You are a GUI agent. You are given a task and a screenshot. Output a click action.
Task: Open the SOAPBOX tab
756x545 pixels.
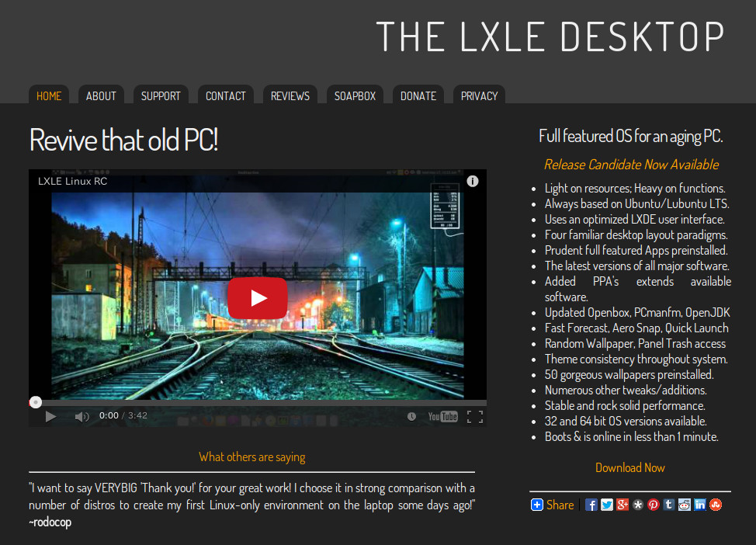pyautogui.click(x=355, y=96)
